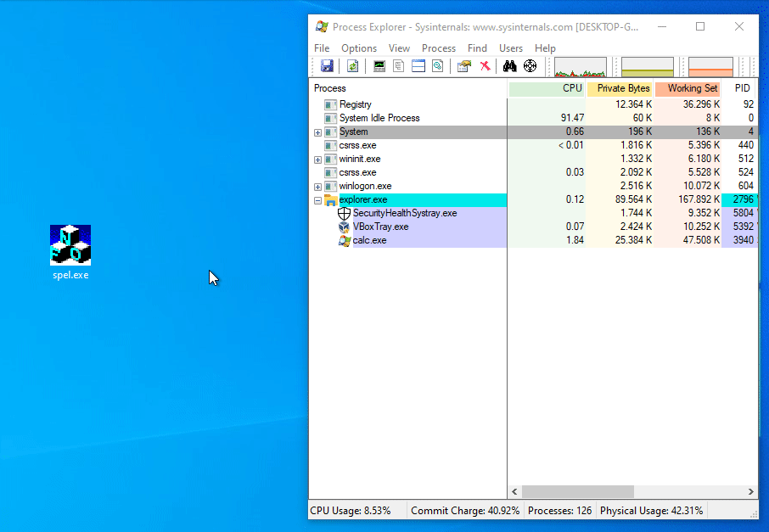The width and height of the screenshot is (769, 532).
Task: Click horizontal scrollbar right arrow
Action: click(x=751, y=491)
